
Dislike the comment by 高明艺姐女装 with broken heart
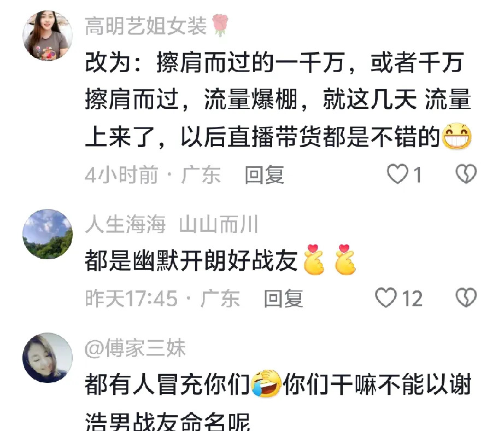(466, 174)
